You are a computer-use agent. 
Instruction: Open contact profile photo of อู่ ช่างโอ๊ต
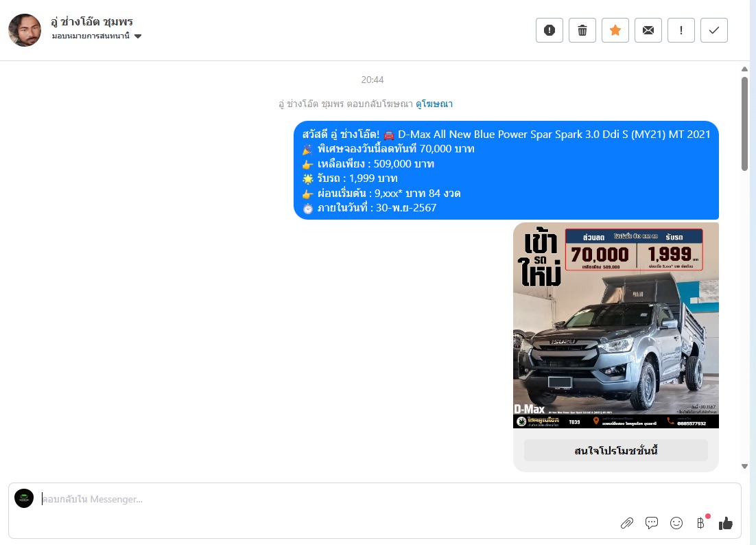25,30
